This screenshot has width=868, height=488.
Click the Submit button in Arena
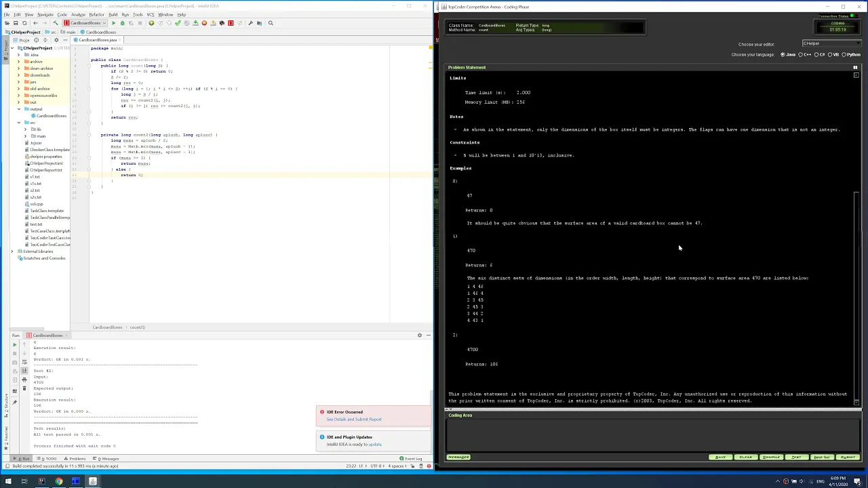point(848,457)
